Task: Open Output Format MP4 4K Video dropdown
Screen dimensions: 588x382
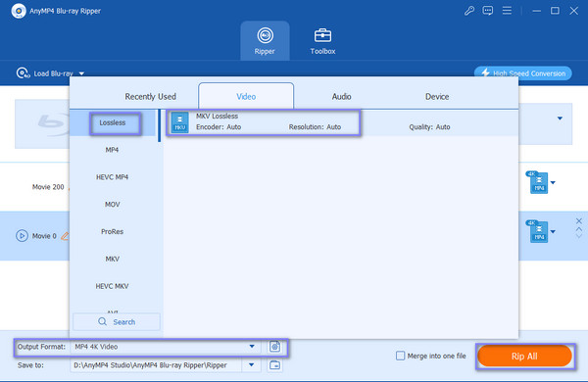Action: coord(166,347)
